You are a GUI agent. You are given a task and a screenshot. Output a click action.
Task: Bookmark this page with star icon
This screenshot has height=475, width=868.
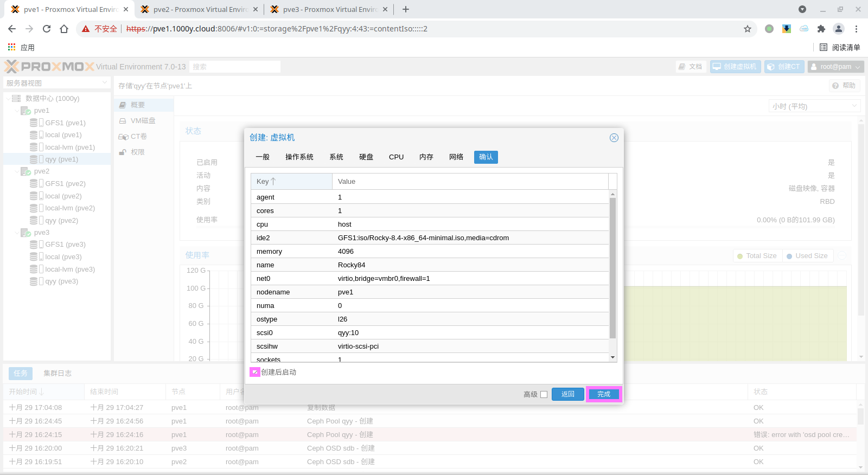pyautogui.click(x=748, y=29)
